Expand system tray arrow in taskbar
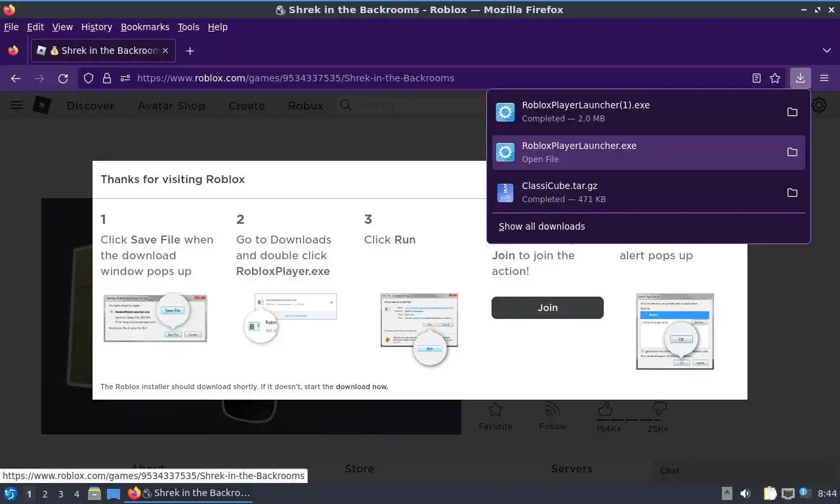Image resolution: width=840 pixels, height=504 pixels. pyautogui.click(x=727, y=493)
